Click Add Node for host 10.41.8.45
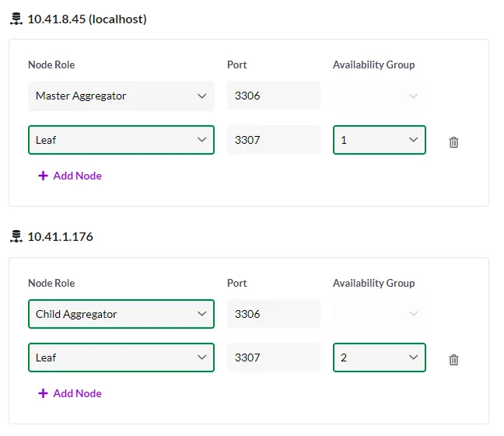This screenshot has height=436, width=504. click(77, 176)
